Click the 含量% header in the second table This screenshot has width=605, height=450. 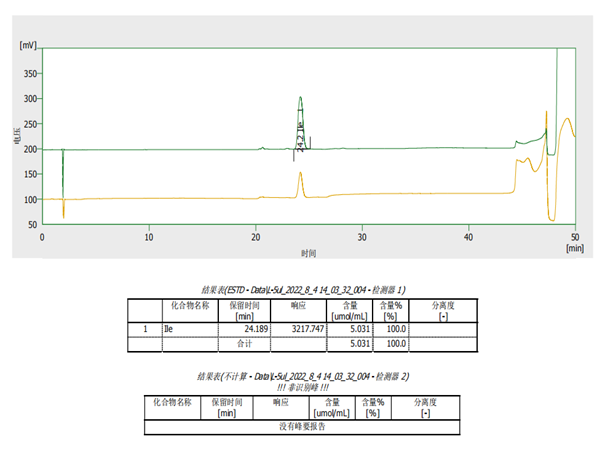(x=373, y=408)
